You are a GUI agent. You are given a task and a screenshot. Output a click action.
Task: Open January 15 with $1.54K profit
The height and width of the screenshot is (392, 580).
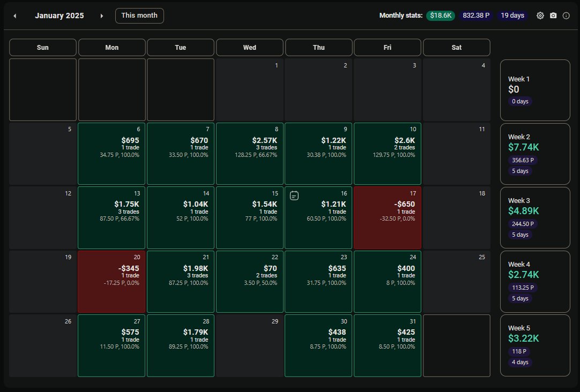tap(250, 217)
